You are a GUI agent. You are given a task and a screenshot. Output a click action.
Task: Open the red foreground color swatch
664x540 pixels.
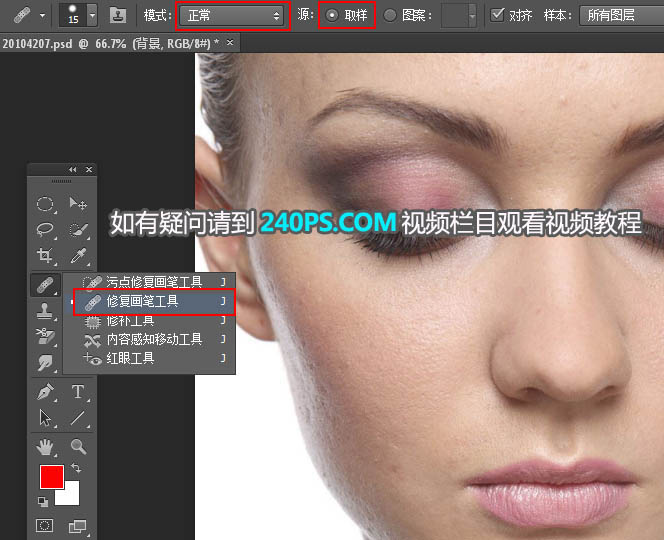tap(52, 477)
